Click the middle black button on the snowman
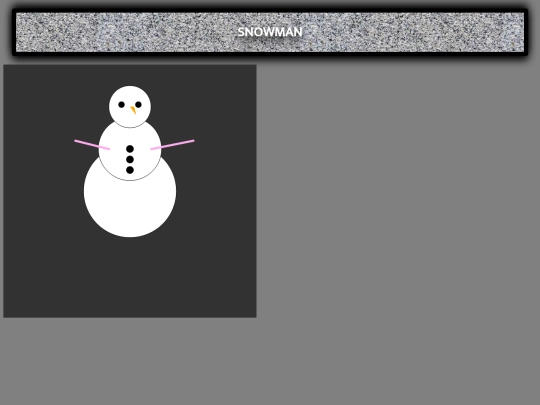The image size is (540, 405). point(130,159)
